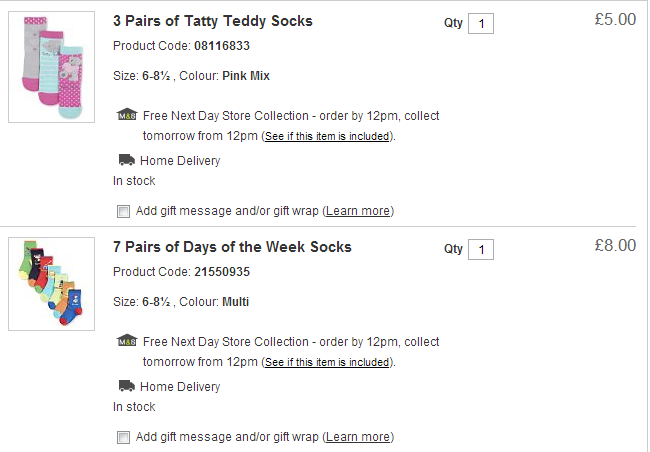Image resolution: width=650 pixels, height=452 pixels.
Task: Click the £5.00 price of Tatty Teddy Socks
Action: pos(614,20)
